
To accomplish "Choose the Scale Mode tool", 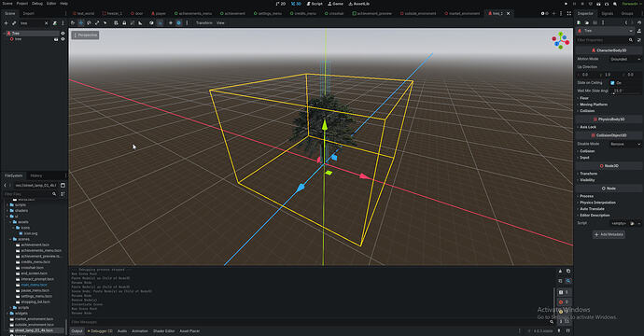I will click(97, 23).
